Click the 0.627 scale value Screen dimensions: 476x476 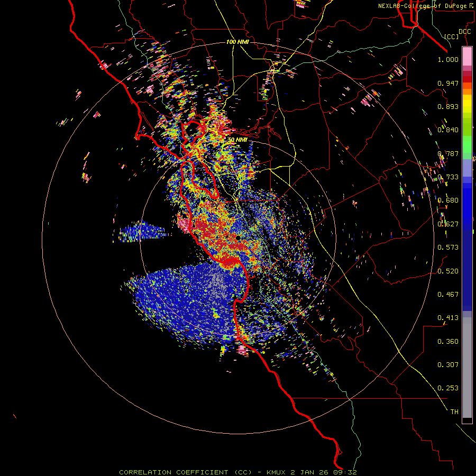tap(448, 224)
